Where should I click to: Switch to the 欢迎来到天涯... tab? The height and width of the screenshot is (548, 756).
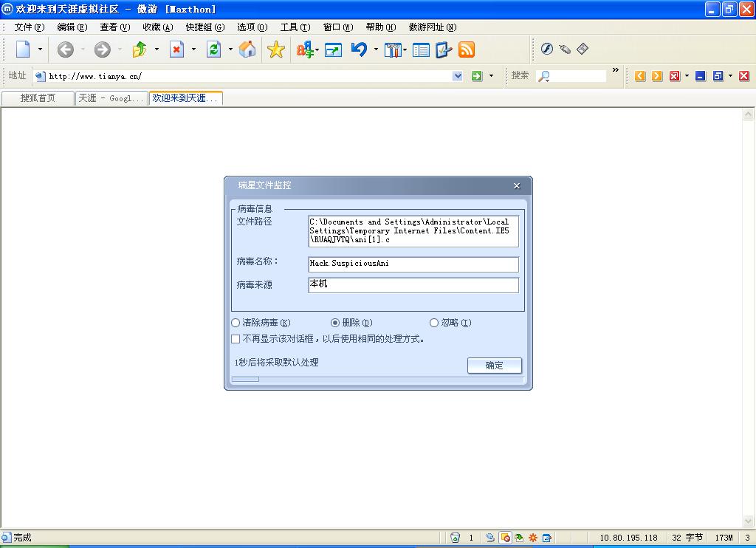coord(185,98)
